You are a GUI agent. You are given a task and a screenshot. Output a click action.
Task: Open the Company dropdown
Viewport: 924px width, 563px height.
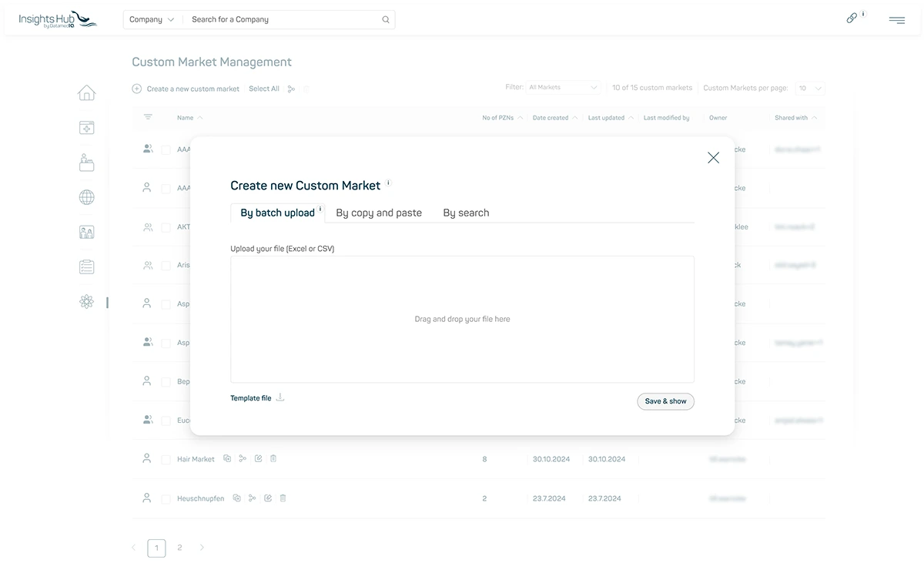[x=152, y=20]
